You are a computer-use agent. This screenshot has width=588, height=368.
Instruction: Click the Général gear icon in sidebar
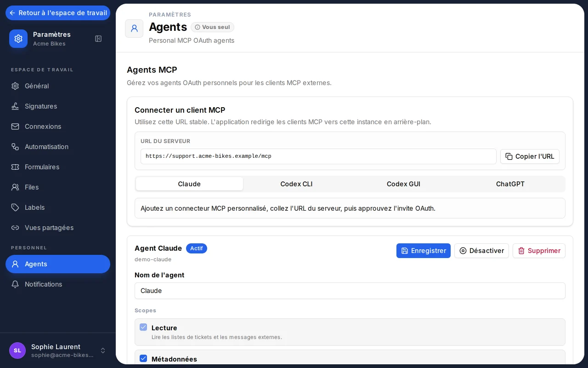point(15,86)
